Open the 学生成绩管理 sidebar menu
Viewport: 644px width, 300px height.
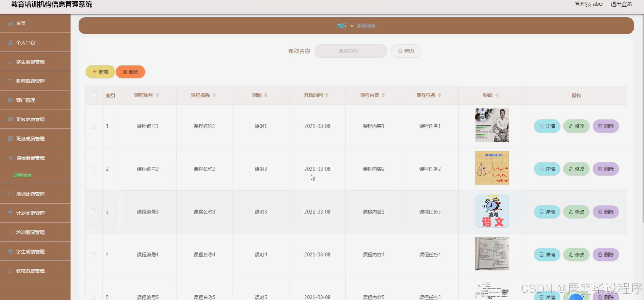pos(35,252)
